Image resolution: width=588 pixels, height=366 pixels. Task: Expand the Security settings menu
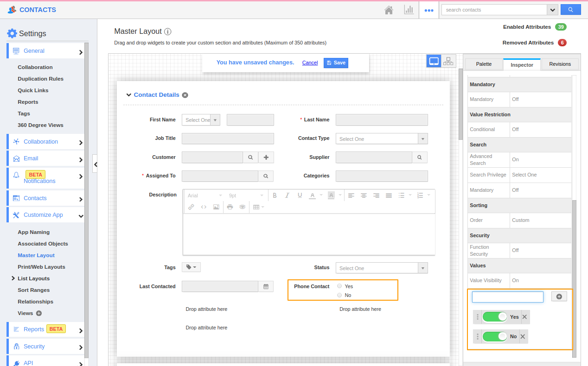pyautogui.click(x=45, y=347)
